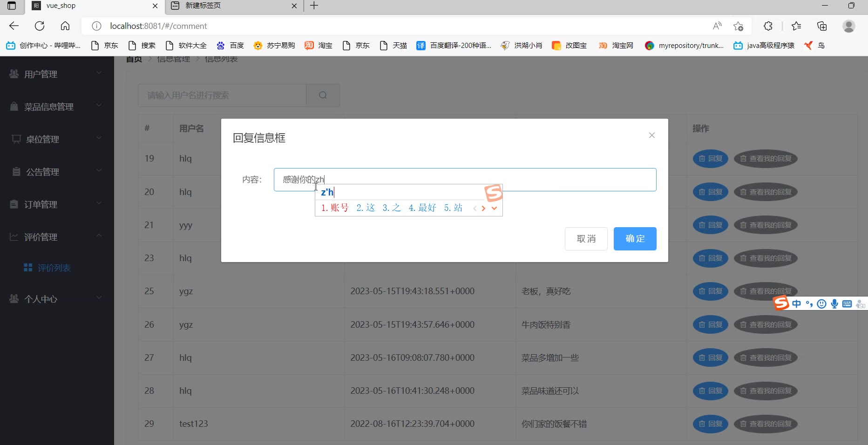Image resolution: width=868 pixels, height=445 pixels.
Task: Toggle Sogou punctuation mode
Action: 809,304
